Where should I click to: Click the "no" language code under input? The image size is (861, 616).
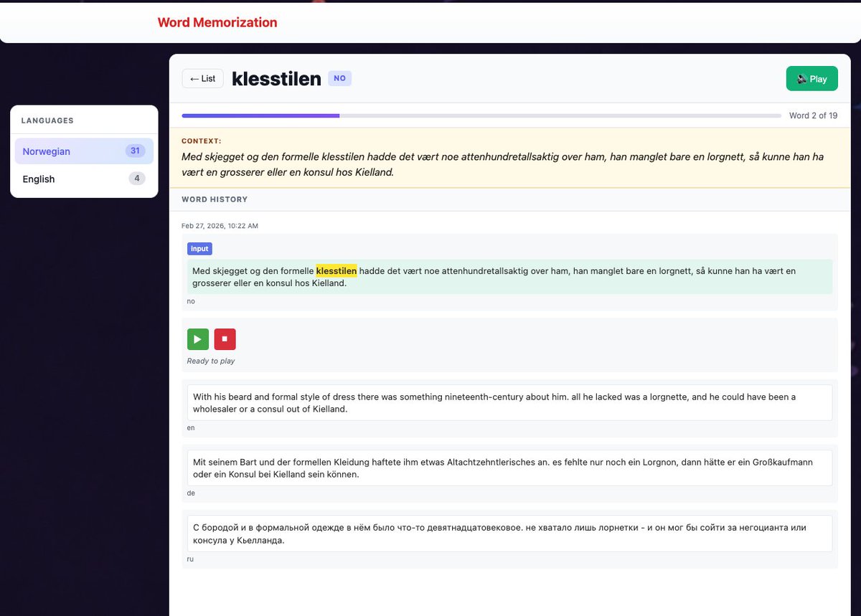[x=191, y=301]
